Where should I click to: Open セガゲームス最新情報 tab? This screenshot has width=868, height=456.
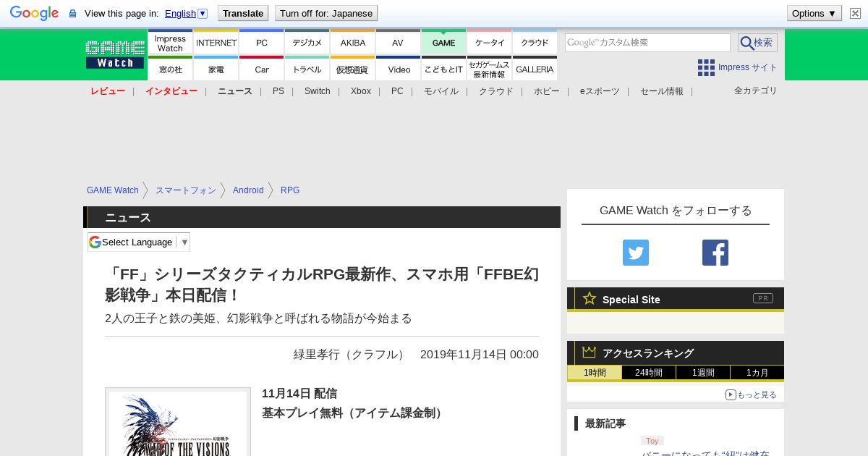point(490,69)
